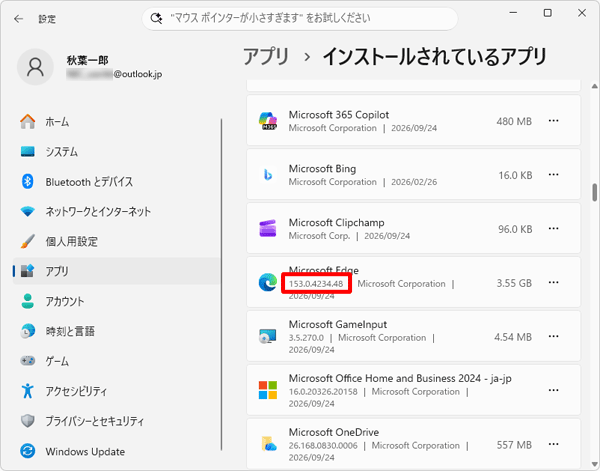
Task: Open アクセシビリティ settings
Action: tap(117, 391)
